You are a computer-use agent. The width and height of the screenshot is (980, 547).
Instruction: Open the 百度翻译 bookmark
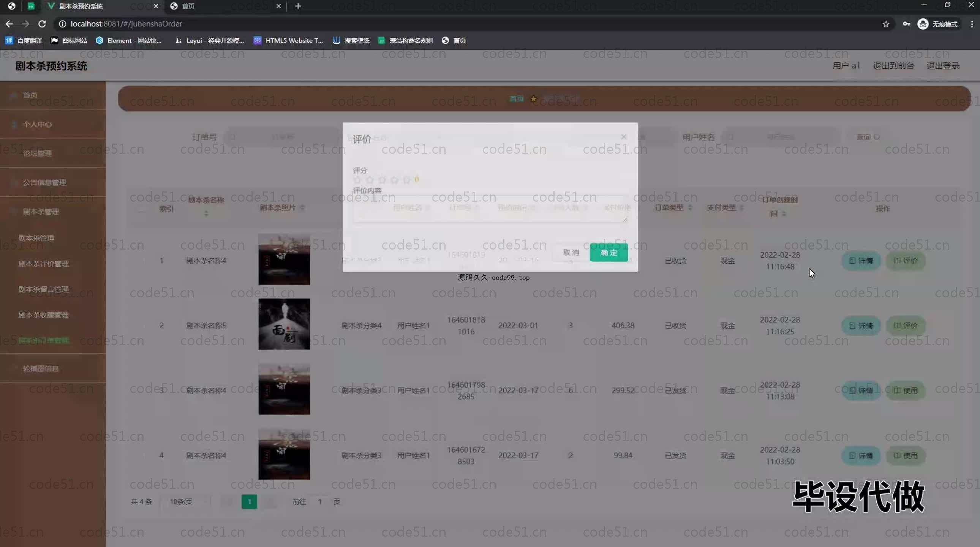(24, 40)
